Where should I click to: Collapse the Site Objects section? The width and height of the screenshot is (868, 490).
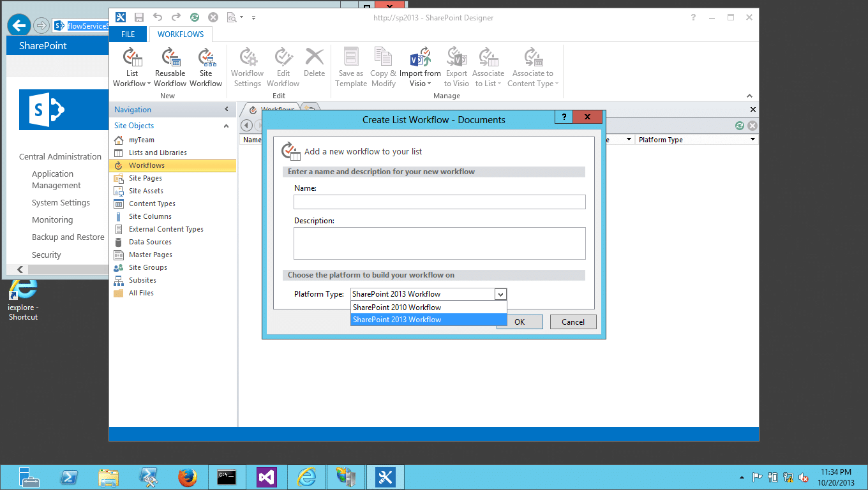click(x=226, y=126)
